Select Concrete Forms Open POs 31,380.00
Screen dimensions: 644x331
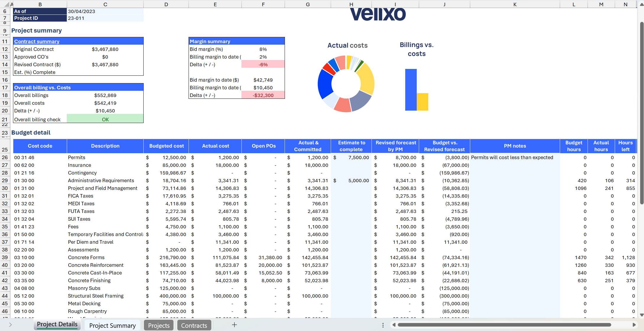point(263,257)
